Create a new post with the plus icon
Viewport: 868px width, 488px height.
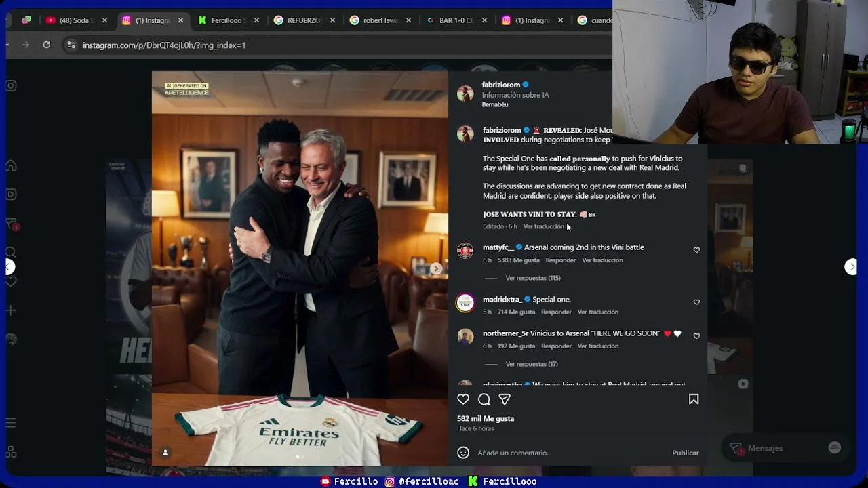(x=11, y=310)
